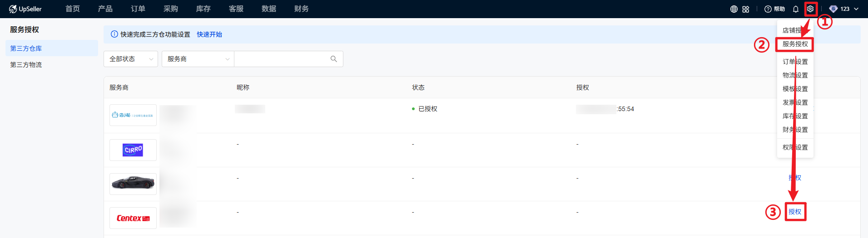868x238 pixels.
Task: Choose 库存设置 from the settings menu
Action: (795, 116)
